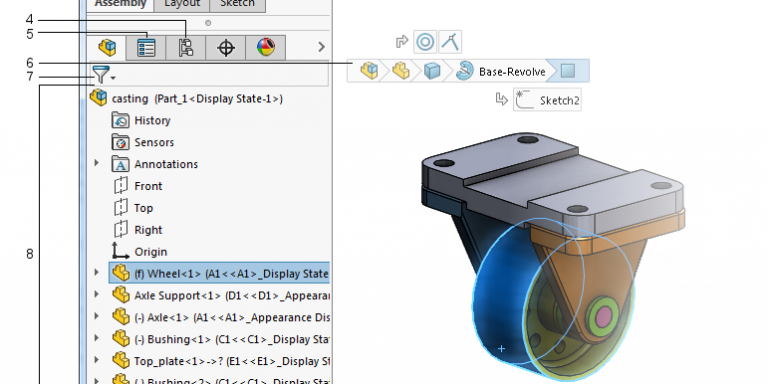Open the ConfigurationManager tab
This screenshot has width=768, height=384.
186,48
